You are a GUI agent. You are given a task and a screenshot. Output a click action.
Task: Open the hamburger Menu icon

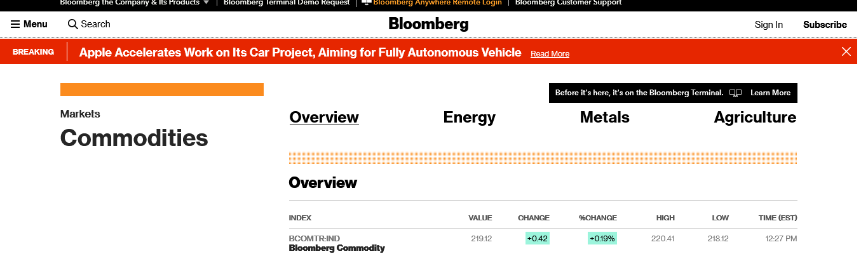15,24
